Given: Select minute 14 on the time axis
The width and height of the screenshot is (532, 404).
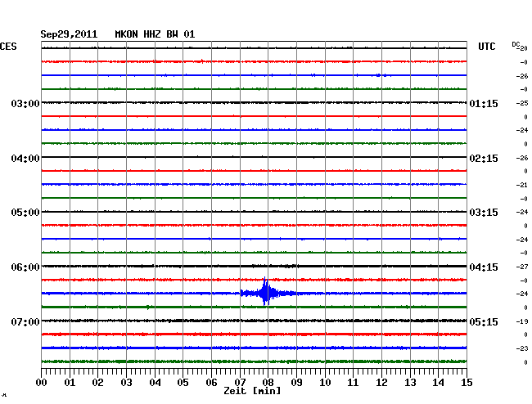Looking at the screenshot, I should point(438,383).
